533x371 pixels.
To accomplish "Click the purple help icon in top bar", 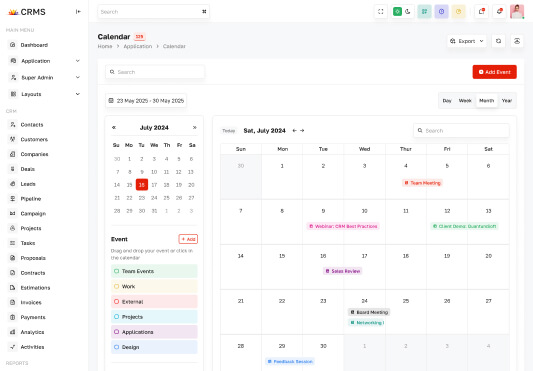I will [x=441, y=12].
